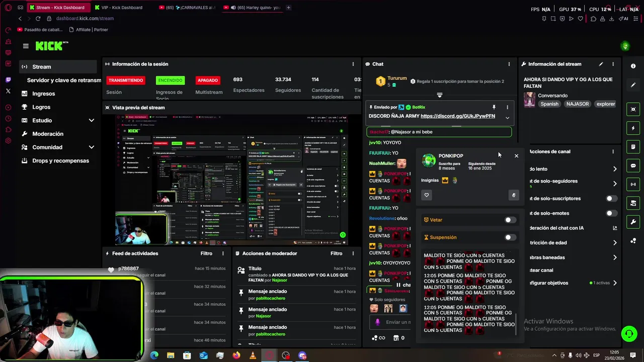
Task: Open Feed de actividades three-dot menu
Action: pos(223,253)
